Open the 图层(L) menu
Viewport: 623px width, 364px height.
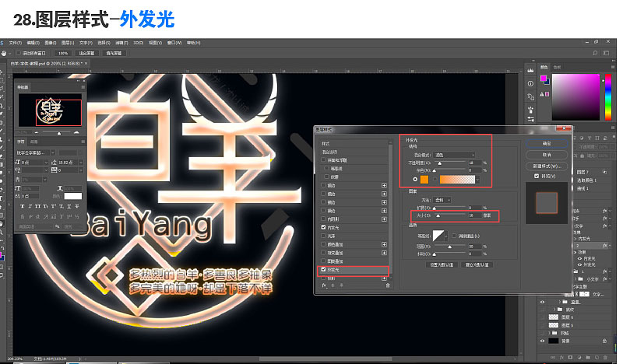coord(68,43)
